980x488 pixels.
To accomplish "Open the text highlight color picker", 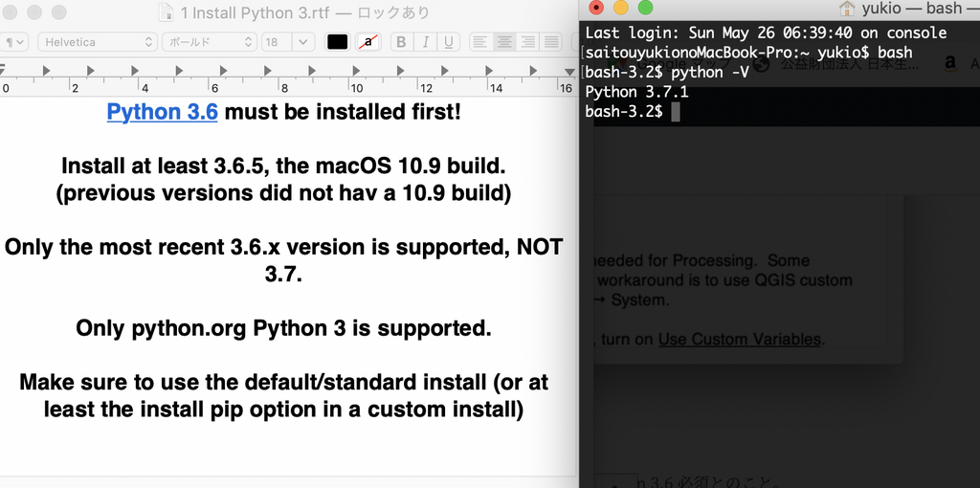I will [x=367, y=42].
